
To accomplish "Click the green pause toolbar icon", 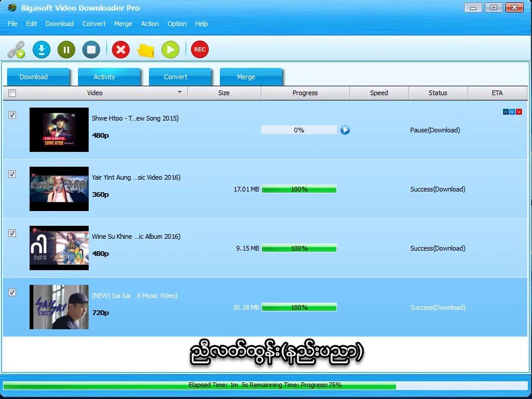I will (66, 50).
